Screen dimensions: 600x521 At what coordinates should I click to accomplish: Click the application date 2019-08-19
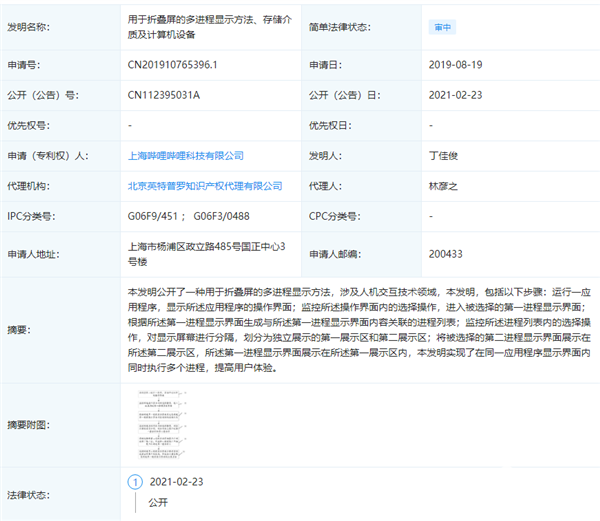(x=458, y=66)
